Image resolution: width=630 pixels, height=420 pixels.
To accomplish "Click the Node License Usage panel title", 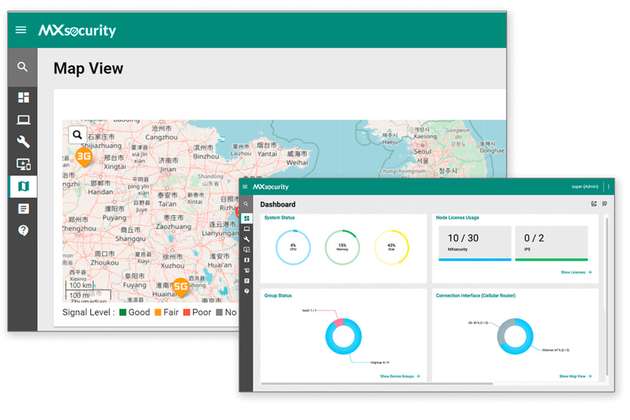I will (x=458, y=217).
